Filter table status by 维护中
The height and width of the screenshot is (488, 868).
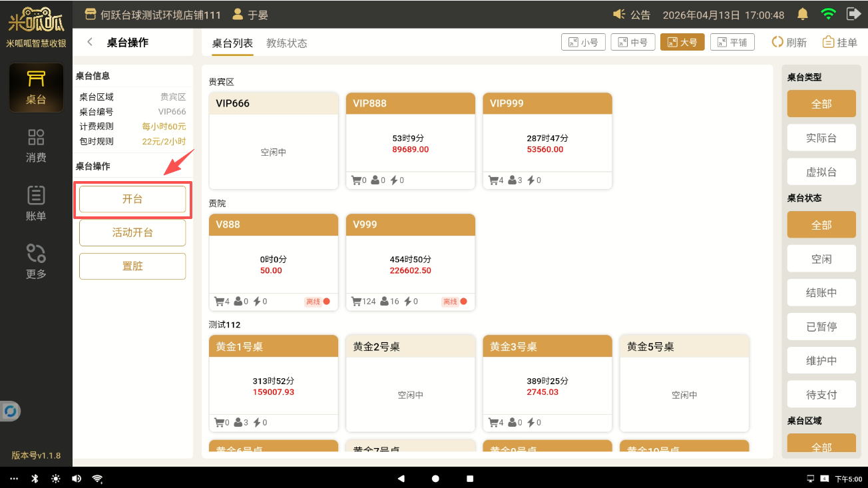tap(821, 361)
